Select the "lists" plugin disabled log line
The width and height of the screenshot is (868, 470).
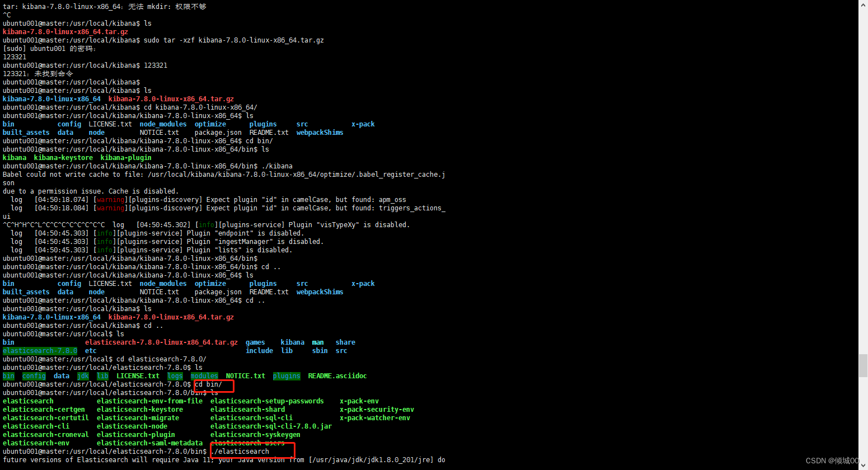coord(151,250)
